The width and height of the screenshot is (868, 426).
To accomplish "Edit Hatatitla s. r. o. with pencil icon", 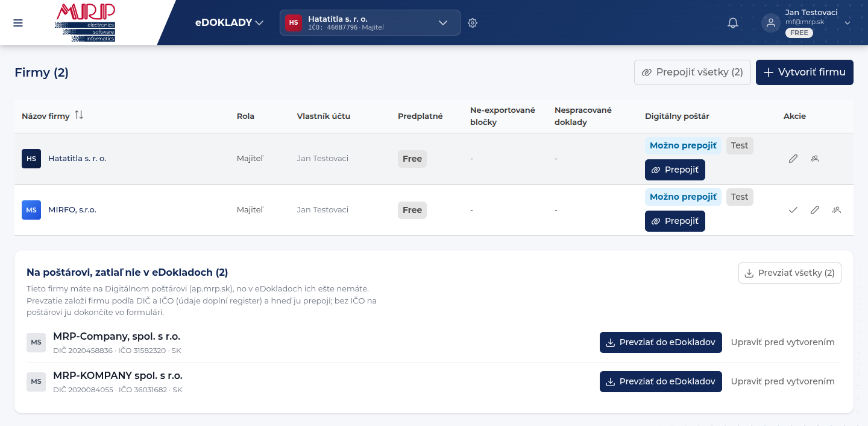I will coord(793,159).
